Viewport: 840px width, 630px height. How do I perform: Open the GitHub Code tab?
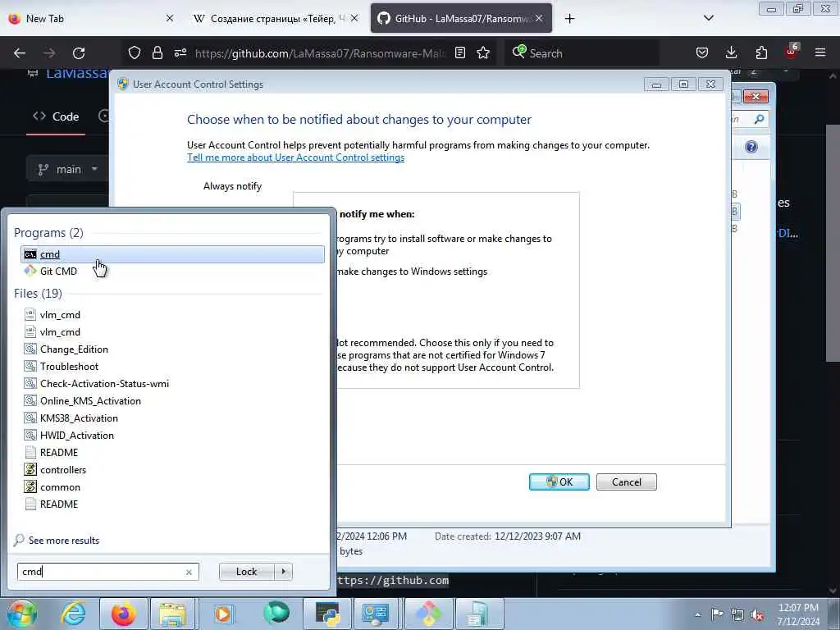(56, 116)
